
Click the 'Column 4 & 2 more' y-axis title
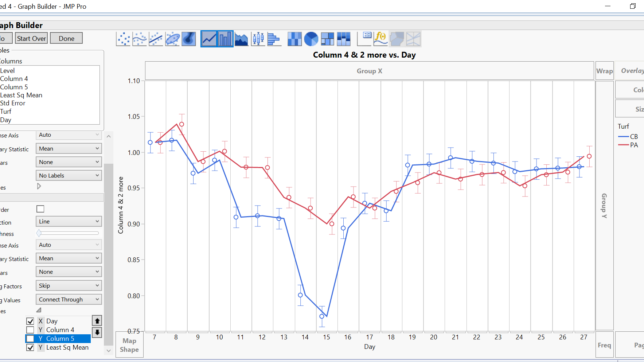pyautogui.click(x=121, y=205)
